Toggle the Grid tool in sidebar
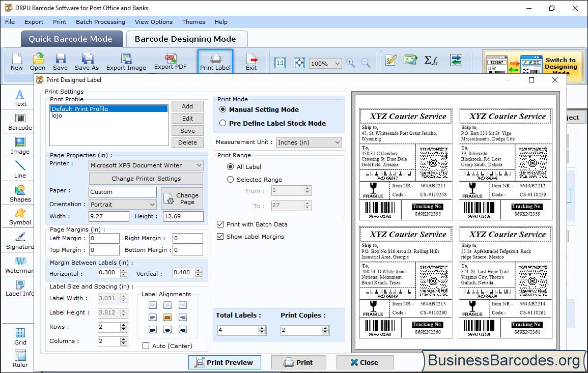 tap(20, 336)
